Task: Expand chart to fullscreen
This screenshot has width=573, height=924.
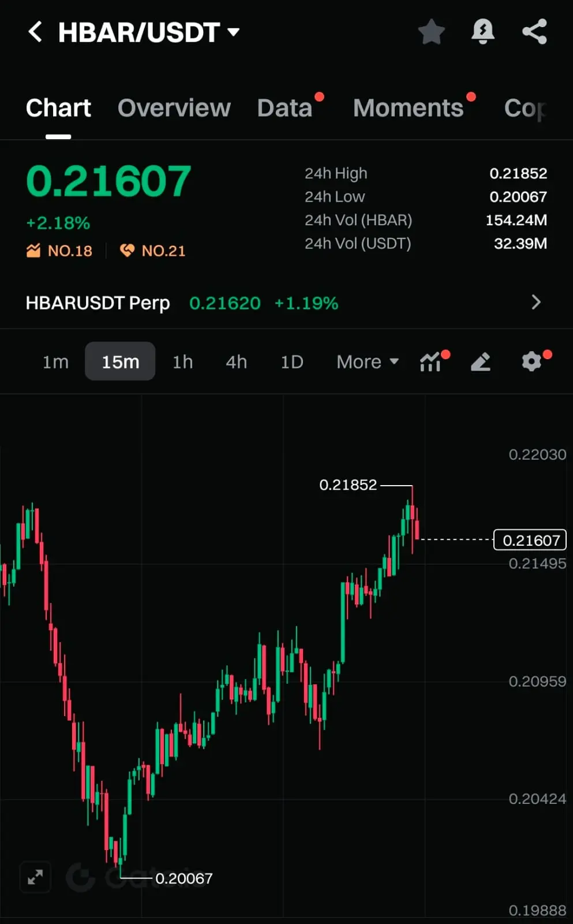Action: pyautogui.click(x=35, y=877)
